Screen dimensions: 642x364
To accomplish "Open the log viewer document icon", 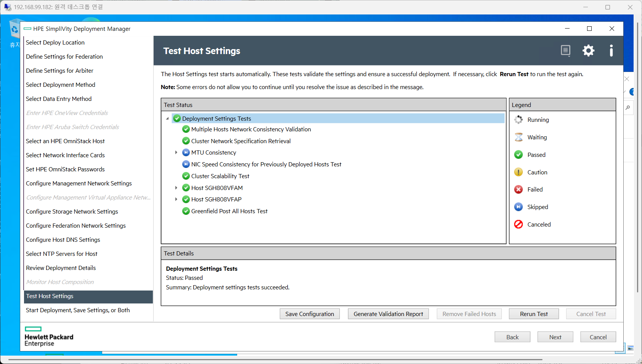I will (x=566, y=51).
